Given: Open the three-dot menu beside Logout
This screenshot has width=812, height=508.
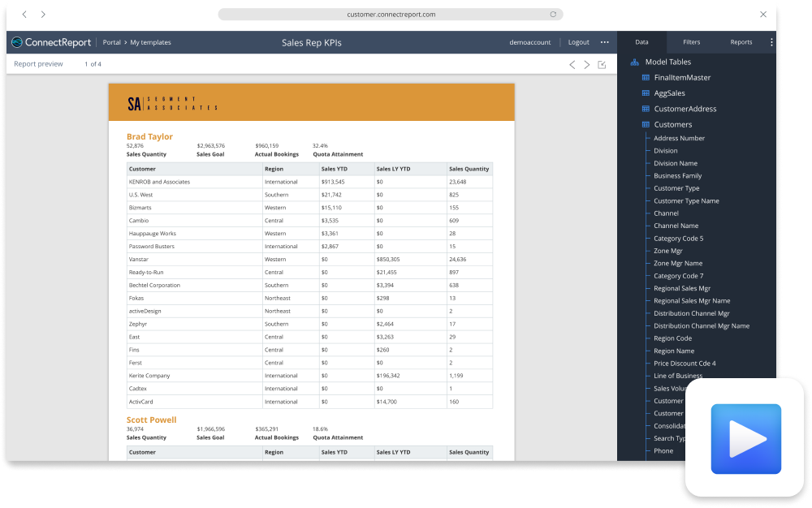Looking at the screenshot, I should coord(604,42).
